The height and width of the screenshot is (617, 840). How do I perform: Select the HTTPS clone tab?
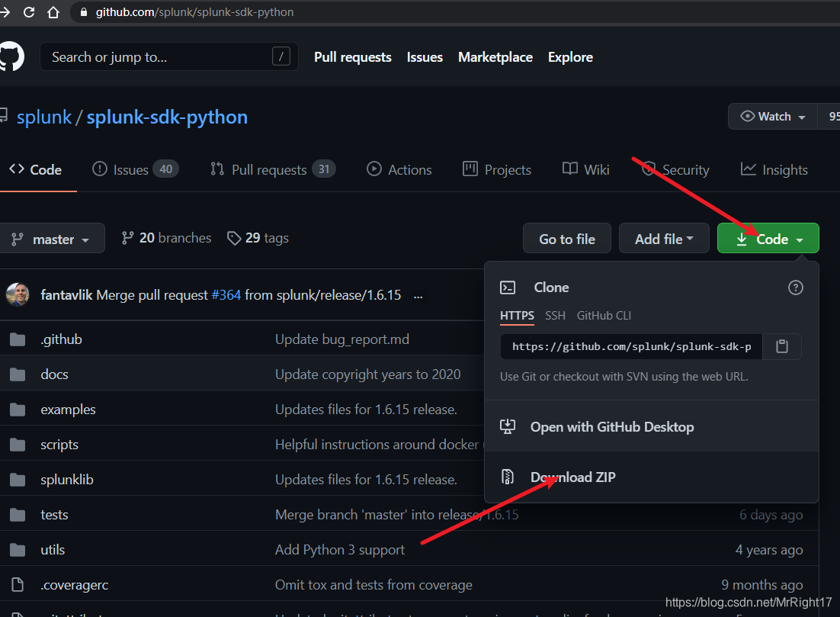pos(517,315)
